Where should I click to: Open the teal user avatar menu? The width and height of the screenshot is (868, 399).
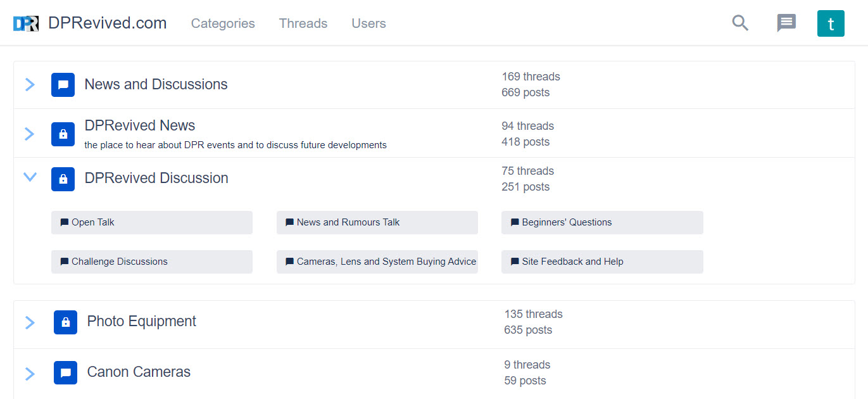(x=831, y=23)
